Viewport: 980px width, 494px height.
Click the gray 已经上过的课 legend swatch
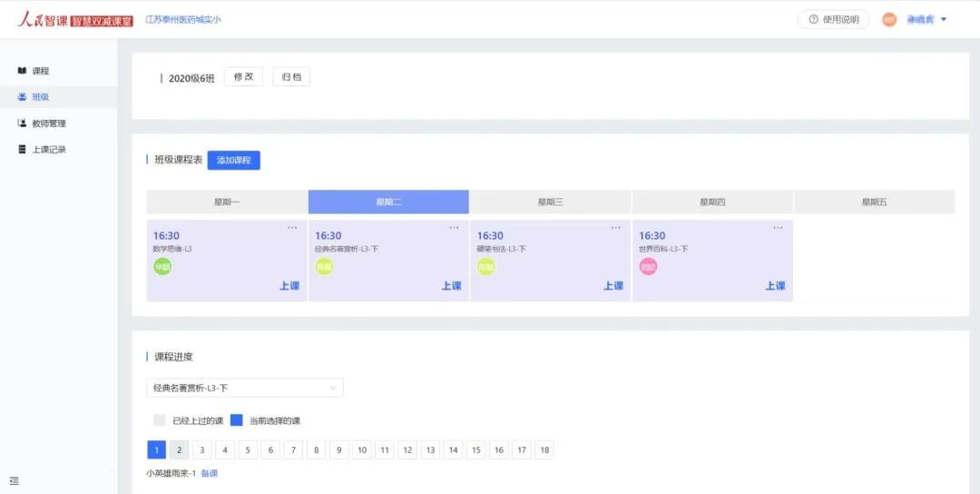(x=160, y=420)
